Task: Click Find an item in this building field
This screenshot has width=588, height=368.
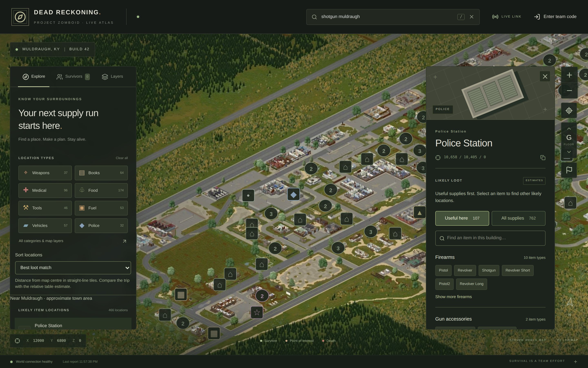Action: tap(490, 238)
